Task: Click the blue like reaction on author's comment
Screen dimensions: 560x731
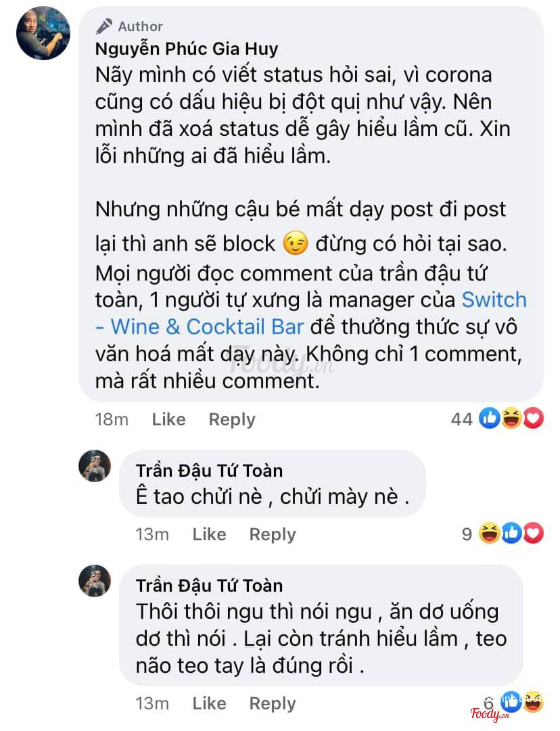Action: 490,418
